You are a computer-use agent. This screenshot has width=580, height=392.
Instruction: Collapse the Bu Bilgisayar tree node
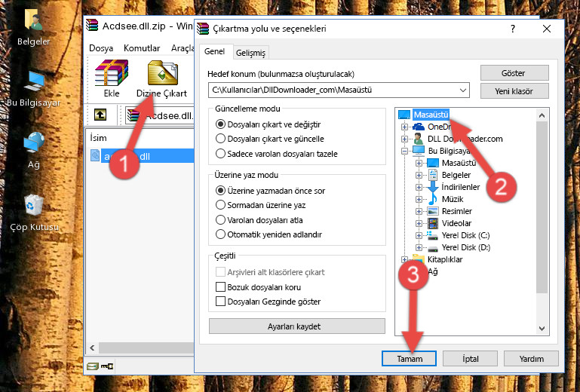coord(404,151)
